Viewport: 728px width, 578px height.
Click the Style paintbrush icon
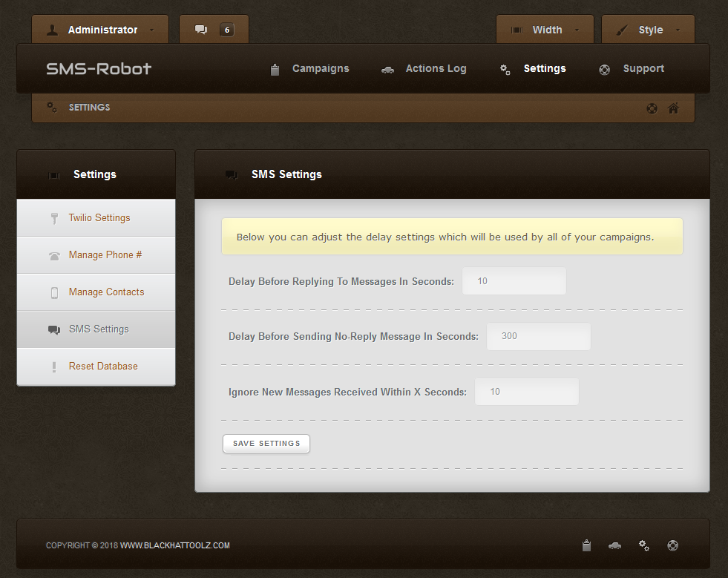[622, 30]
